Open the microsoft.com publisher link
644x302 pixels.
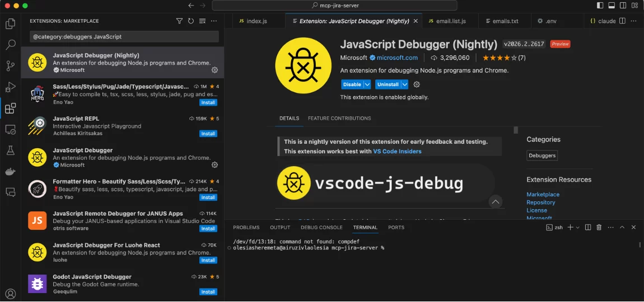(x=396, y=58)
